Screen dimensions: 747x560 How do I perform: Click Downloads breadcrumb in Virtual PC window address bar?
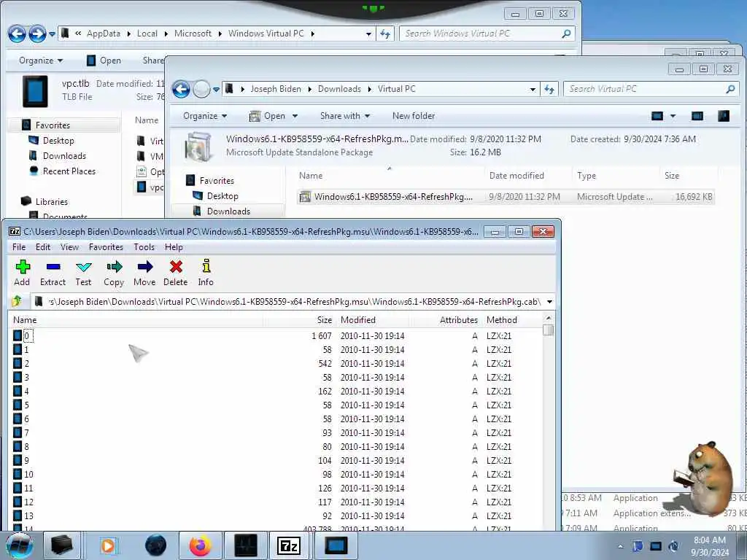coord(339,89)
